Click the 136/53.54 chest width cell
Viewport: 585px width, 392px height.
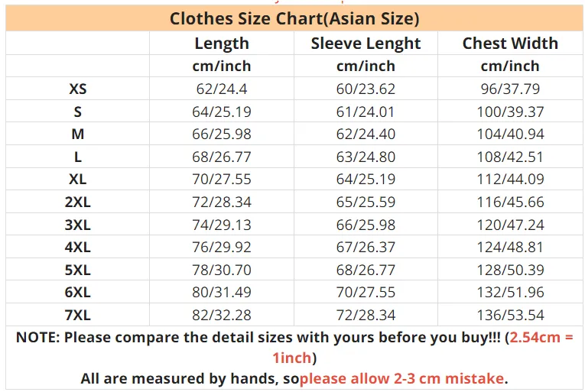[510, 315]
